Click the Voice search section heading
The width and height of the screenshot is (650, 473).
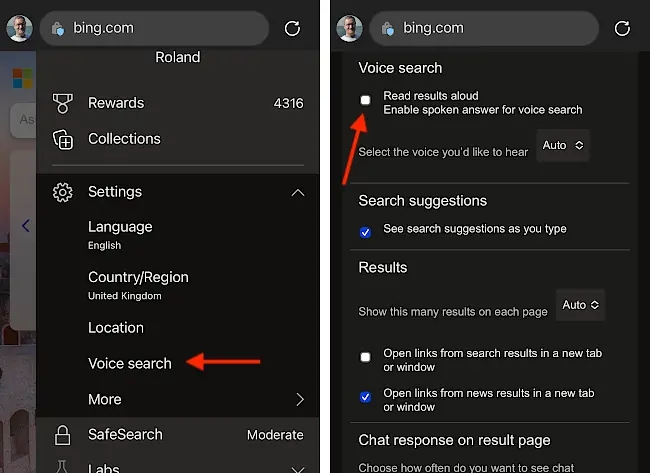click(x=400, y=68)
